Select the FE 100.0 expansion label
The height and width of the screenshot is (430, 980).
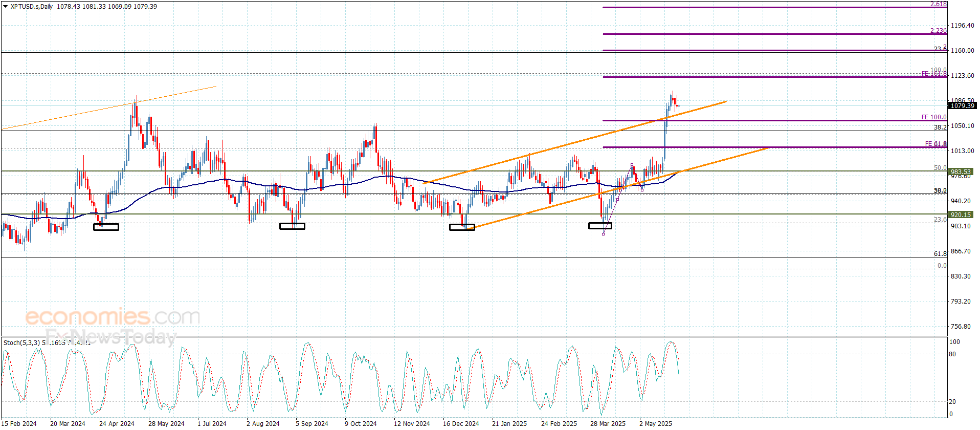click(x=934, y=117)
